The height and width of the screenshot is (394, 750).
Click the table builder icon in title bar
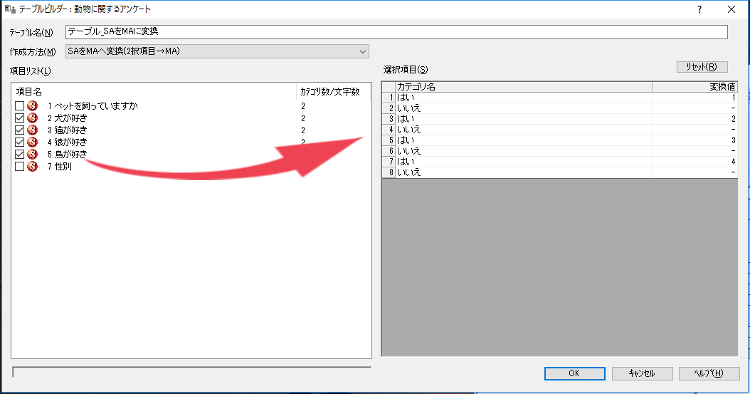tap(10, 9)
